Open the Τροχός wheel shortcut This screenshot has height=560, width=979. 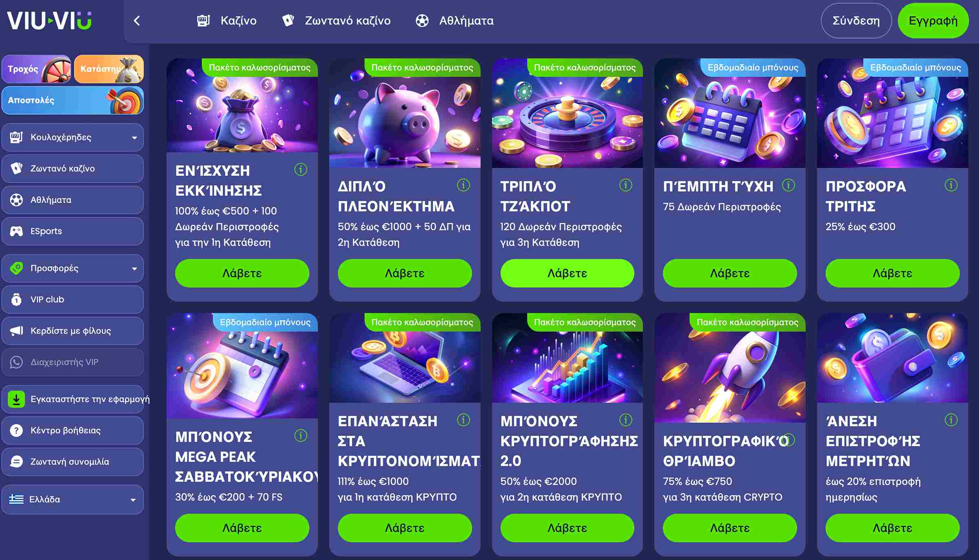coord(37,69)
